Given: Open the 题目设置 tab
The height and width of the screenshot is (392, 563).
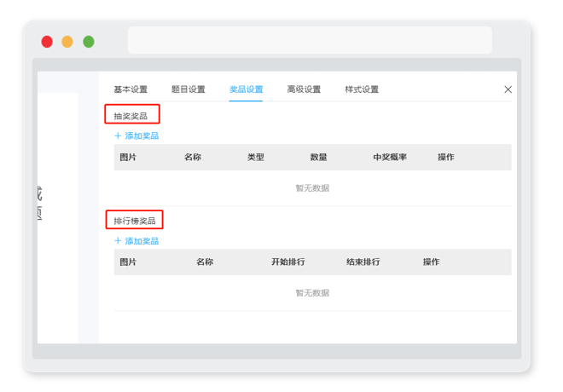Looking at the screenshot, I should pos(189,89).
